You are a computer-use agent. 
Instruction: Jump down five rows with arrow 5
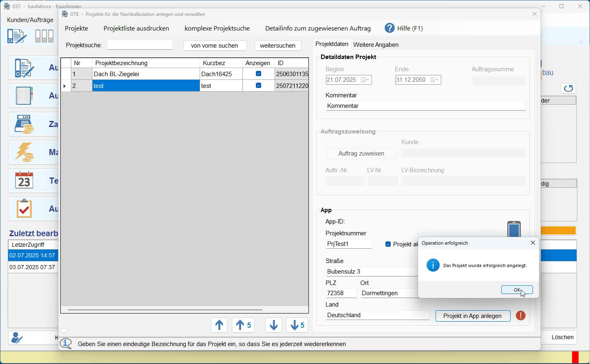[x=297, y=325]
